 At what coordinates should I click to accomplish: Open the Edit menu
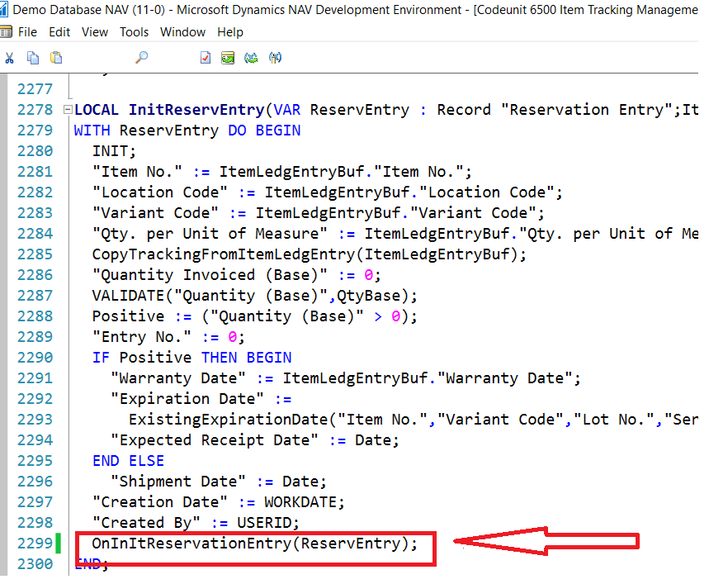(59, 32)
